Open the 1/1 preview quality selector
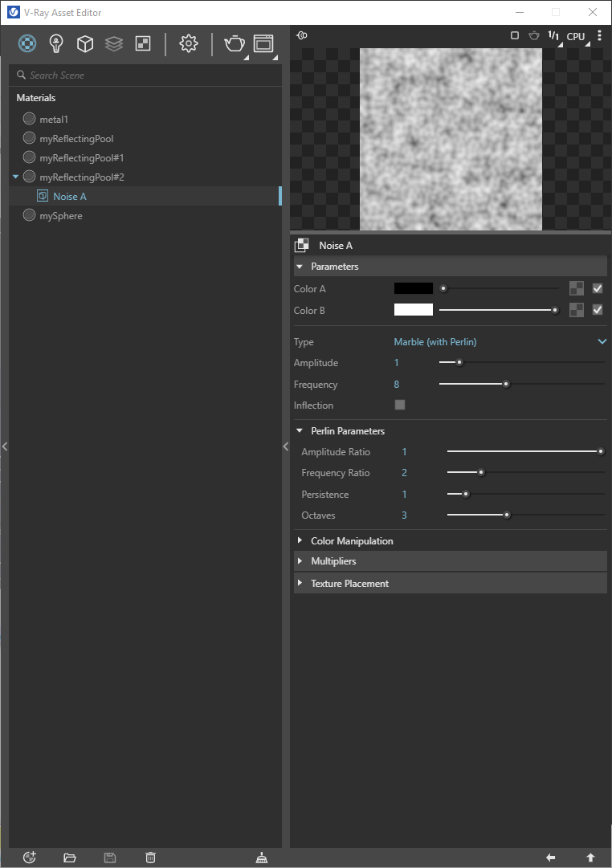 (554, 36)
